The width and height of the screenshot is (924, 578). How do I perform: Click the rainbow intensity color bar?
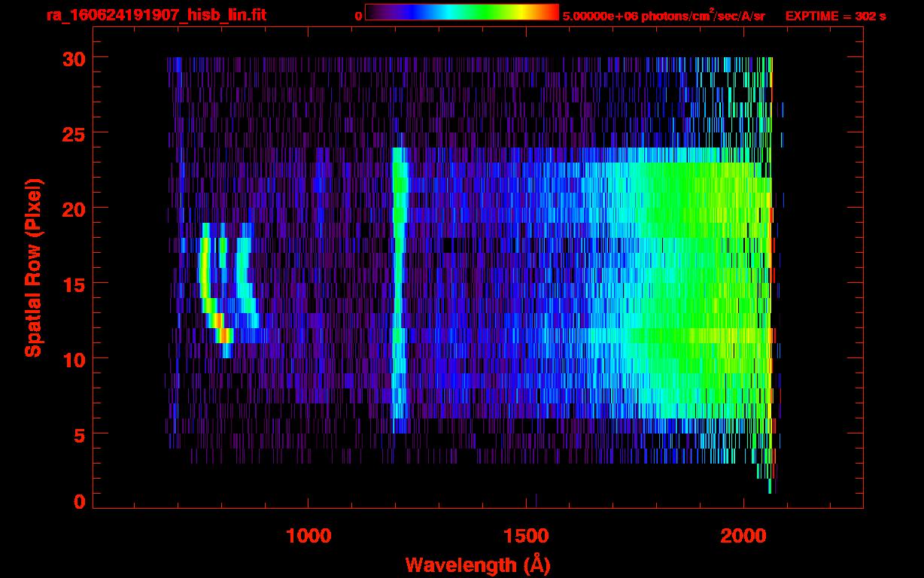[x=460, y=13]
